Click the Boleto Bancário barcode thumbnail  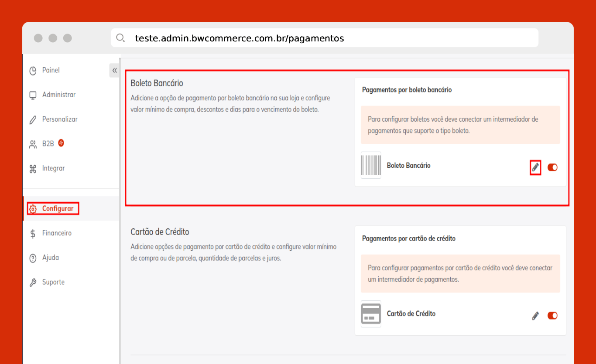tap(371, 165)
